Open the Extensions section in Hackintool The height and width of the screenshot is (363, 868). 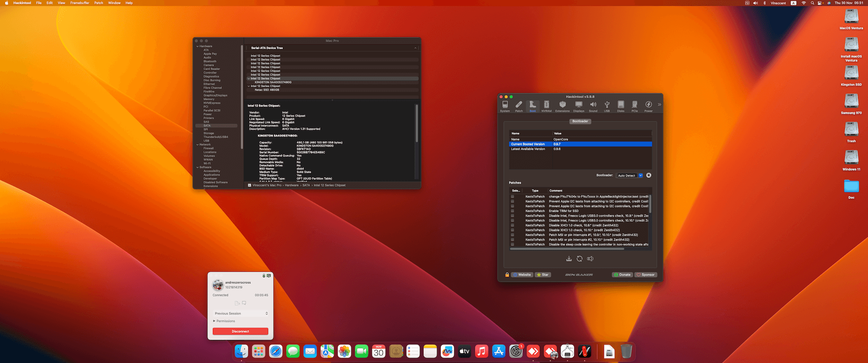[562, 106]
